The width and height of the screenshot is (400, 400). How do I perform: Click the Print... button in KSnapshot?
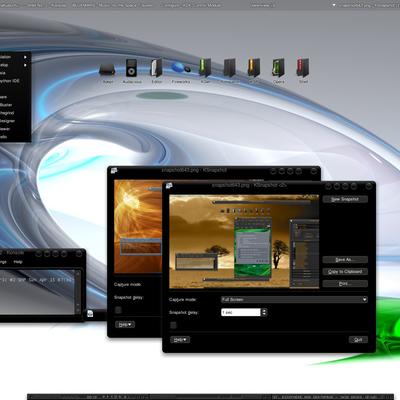(x=345, y=284)
